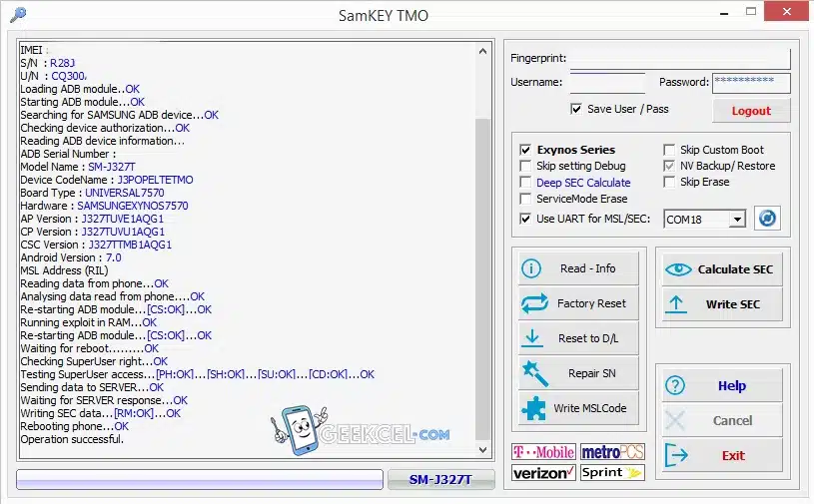
Task: Select the metroPCS carrier logo
Action: point(612,452)
